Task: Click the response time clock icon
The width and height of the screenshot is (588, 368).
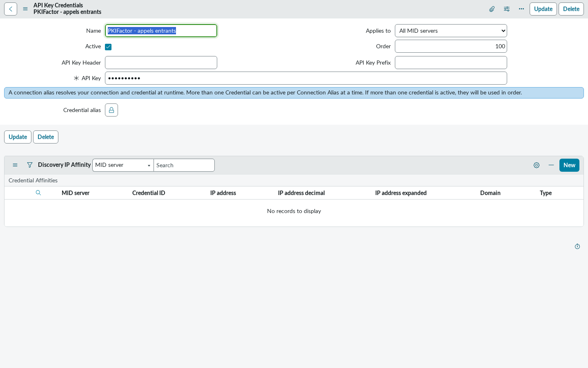Action: click(x=577, y=247)
